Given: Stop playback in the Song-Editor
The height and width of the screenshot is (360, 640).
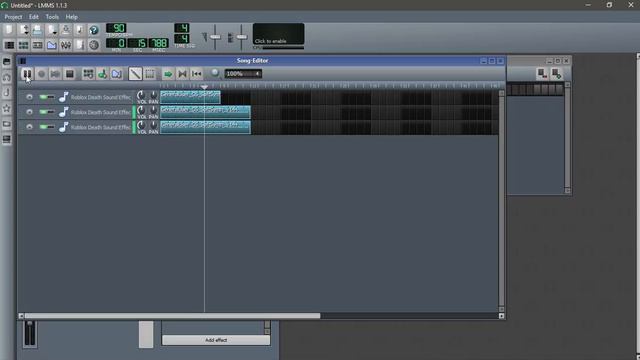Looking at the screenshot, I should click(69, 74).
